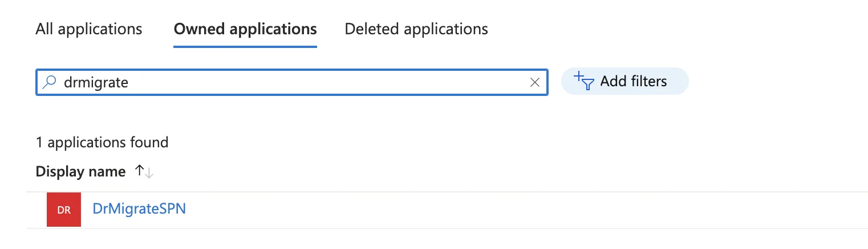Click the funnel plus filter icon
868x249 pixels.
pos(584,81)
